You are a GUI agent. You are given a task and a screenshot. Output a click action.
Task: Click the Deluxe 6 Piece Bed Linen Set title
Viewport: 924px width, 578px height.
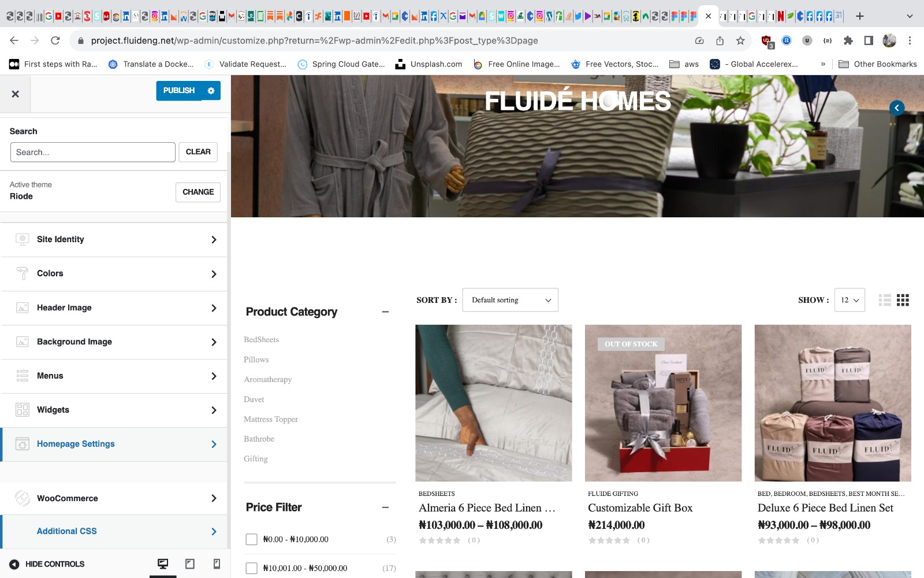click(825, 508)
